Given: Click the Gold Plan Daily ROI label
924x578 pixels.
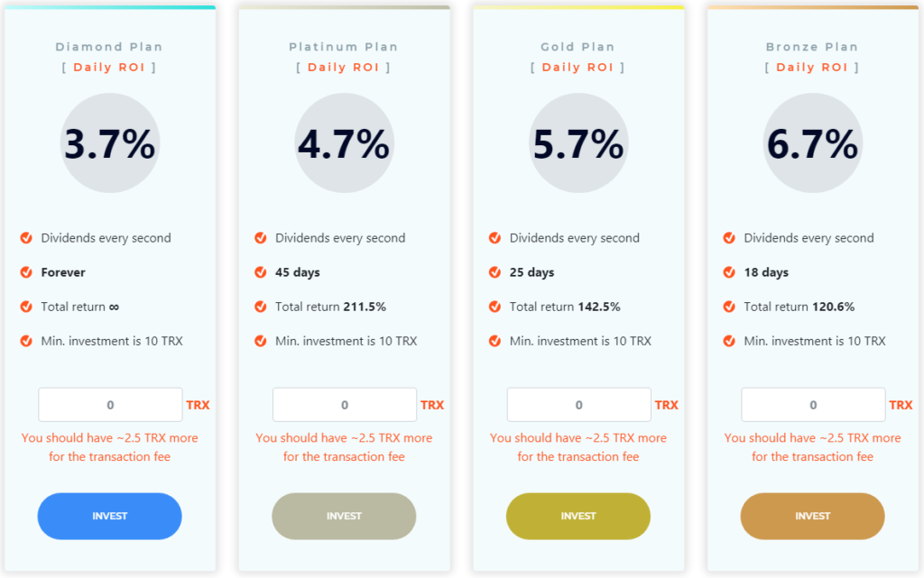Looking at the screenshot, I should (577, 68).
